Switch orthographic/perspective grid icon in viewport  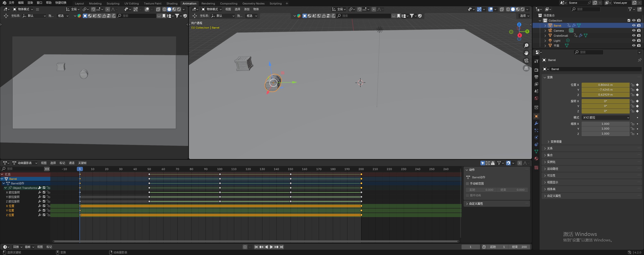(x=526, y=68)
